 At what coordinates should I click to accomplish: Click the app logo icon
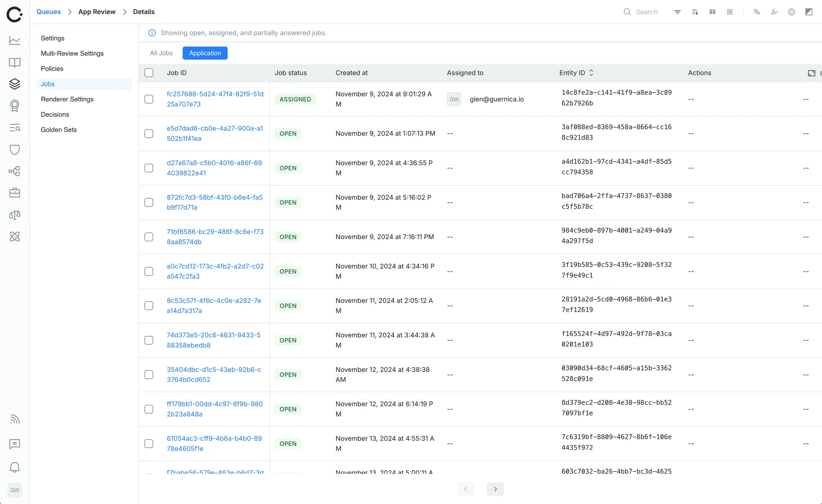pyautogui.click(x=14, y=14)
